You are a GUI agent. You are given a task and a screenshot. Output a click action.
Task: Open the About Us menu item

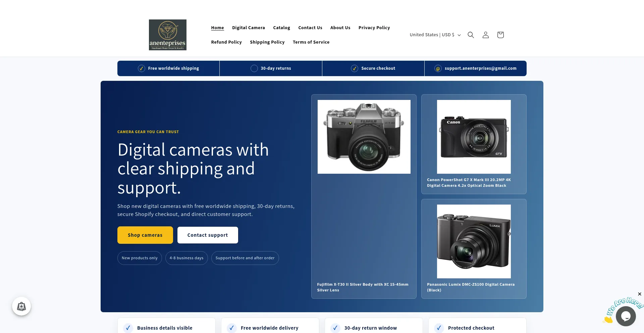pyautogui.click(x=340, y=28)
